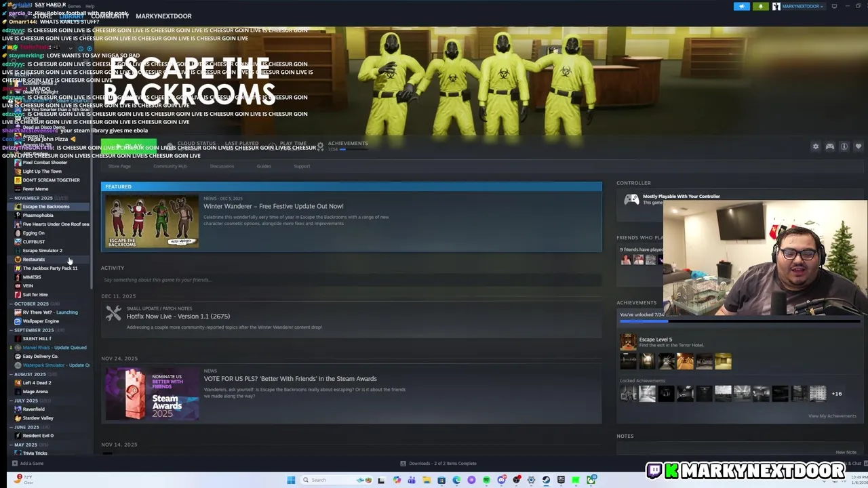This screenshot has width=868, height=488.
Task: Open File Explorer taskbar icon
Action: (427, 480)
